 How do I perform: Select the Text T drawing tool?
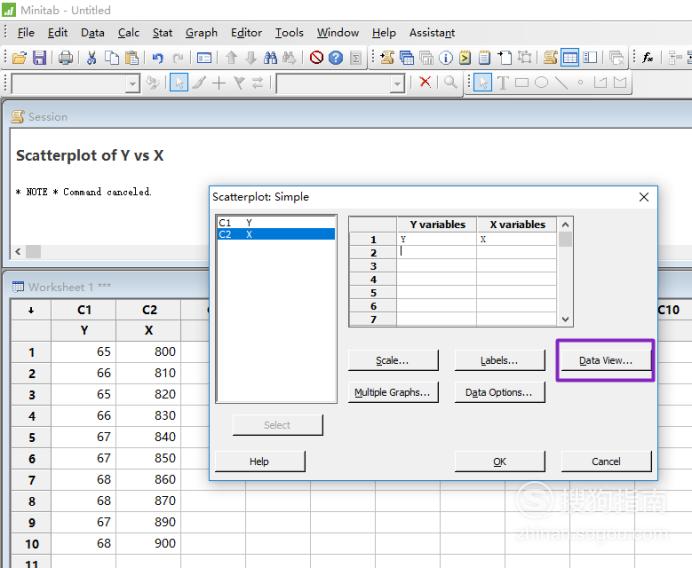[502, 83]
